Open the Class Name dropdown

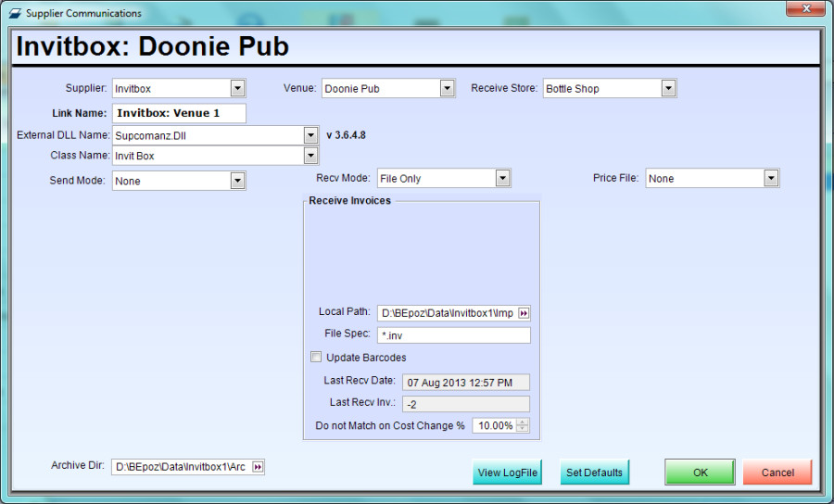click(311, 156)
